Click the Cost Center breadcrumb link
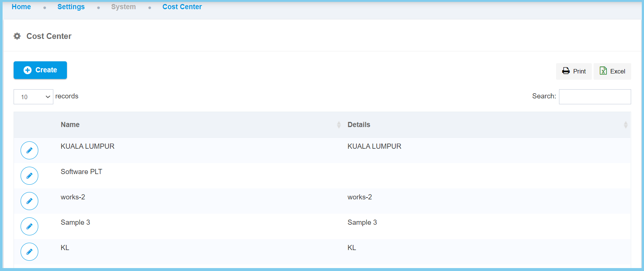This screenshot has width=644, height=271. 182,7
